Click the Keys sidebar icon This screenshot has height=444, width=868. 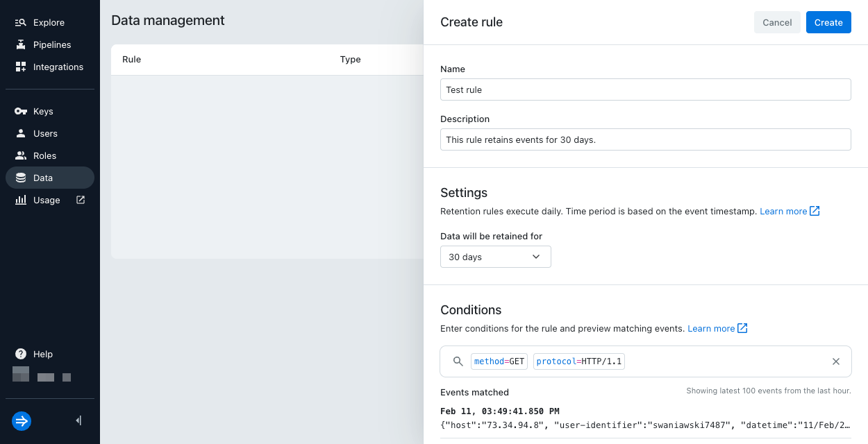click(x=19, y=111)
